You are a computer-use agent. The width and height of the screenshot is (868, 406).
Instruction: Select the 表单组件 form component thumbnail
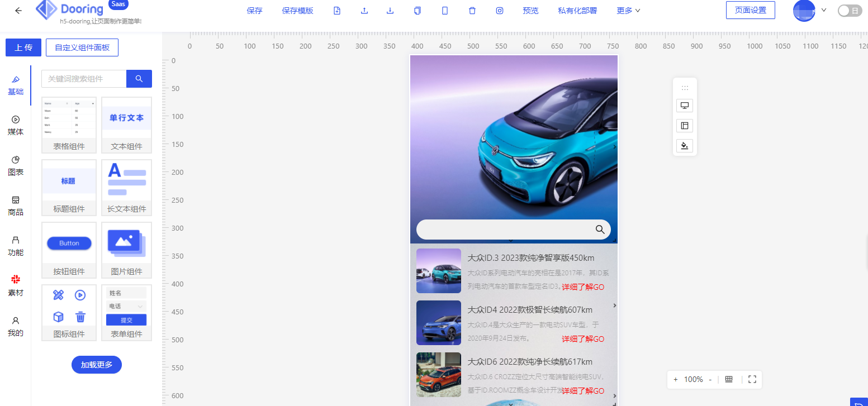127,313
